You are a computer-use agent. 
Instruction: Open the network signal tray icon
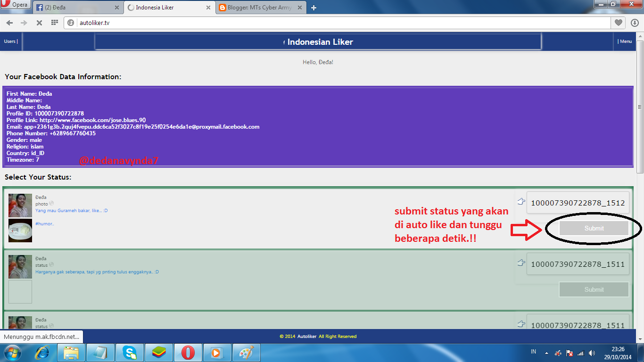click(581, 353)
